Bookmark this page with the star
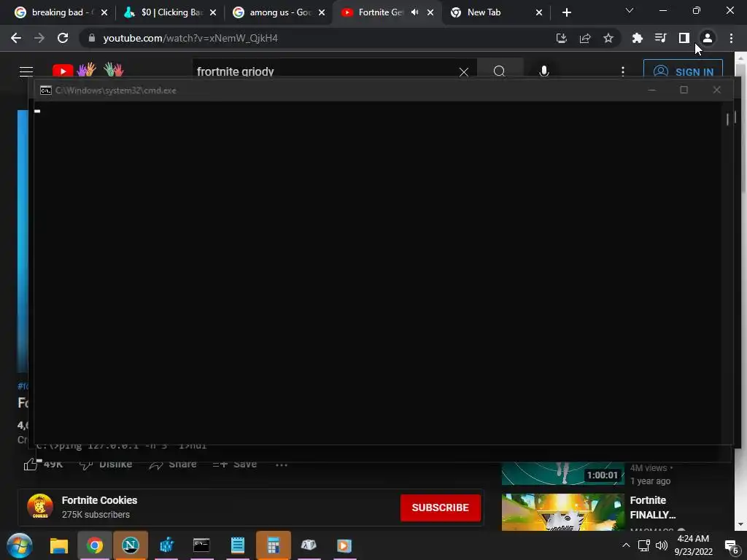 (608, 38)
